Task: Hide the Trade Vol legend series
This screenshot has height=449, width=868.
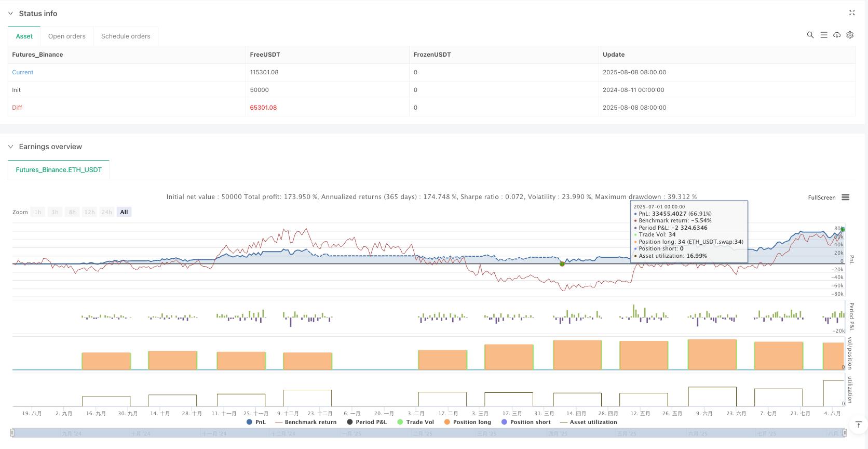Action: coord(415,422)
